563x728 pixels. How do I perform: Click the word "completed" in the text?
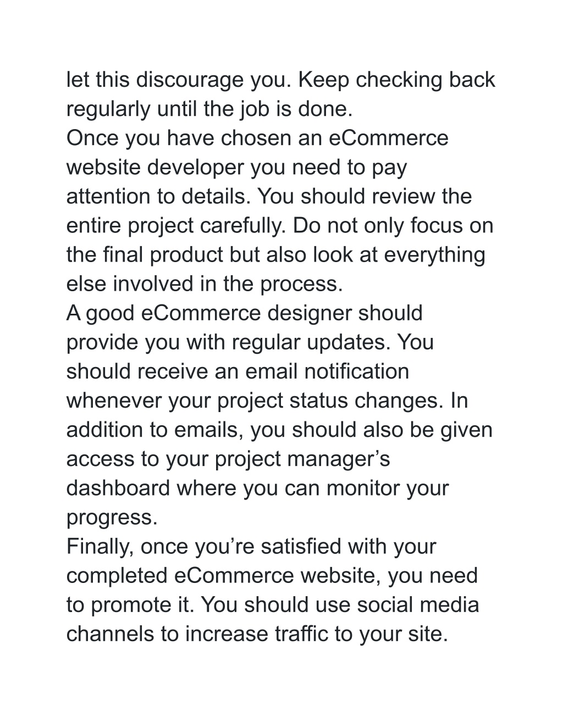coord(117,576)
